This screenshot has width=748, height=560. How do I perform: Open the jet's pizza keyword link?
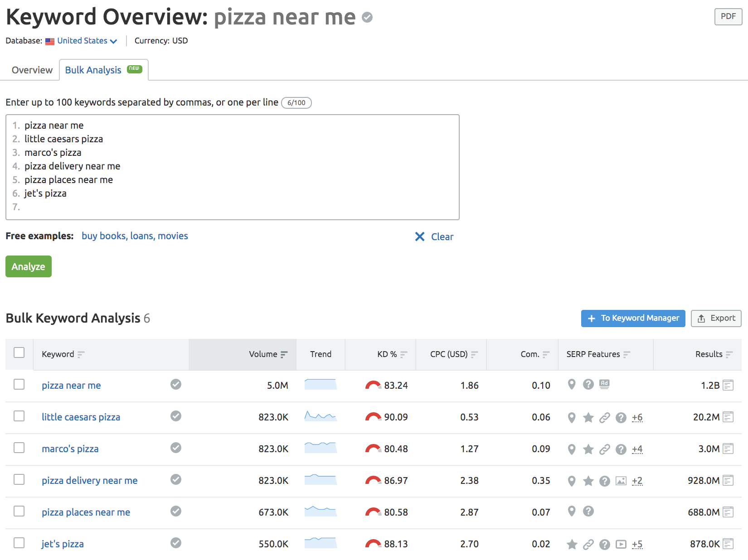63,544
